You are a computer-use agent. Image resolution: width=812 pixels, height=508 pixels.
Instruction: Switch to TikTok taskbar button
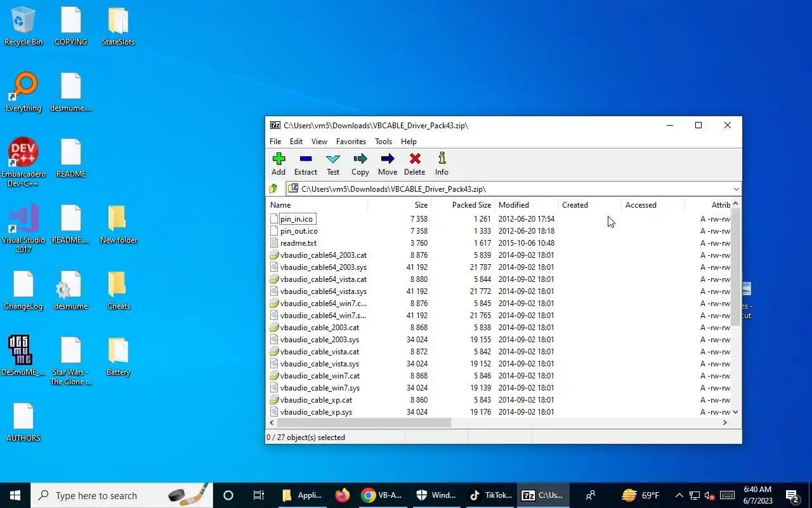pyautogui.click(x=491, y=495)
